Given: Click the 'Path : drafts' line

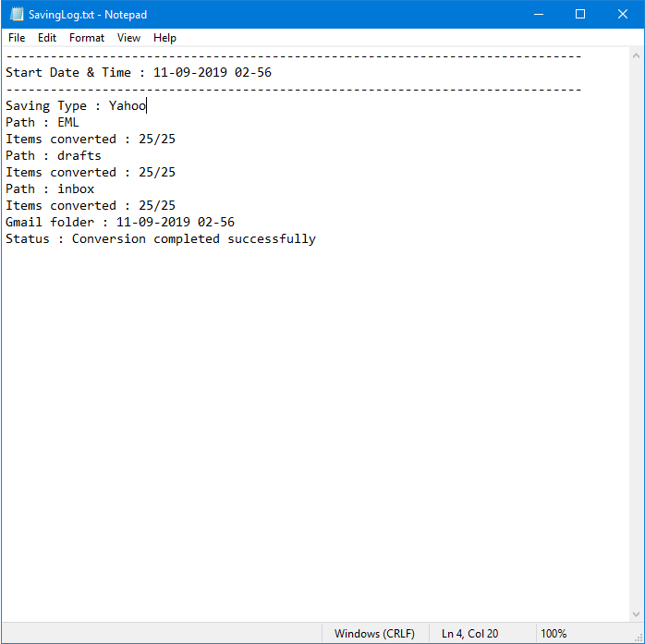Looking at the screenshot, I should (x=53, y=155).
